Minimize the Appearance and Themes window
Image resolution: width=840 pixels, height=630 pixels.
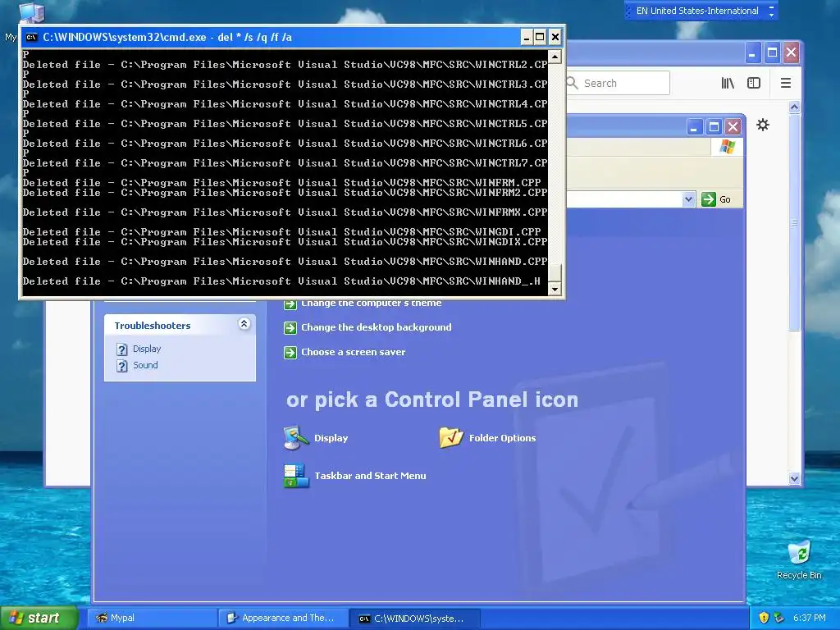pyautogui.click(x=694, y=127)
